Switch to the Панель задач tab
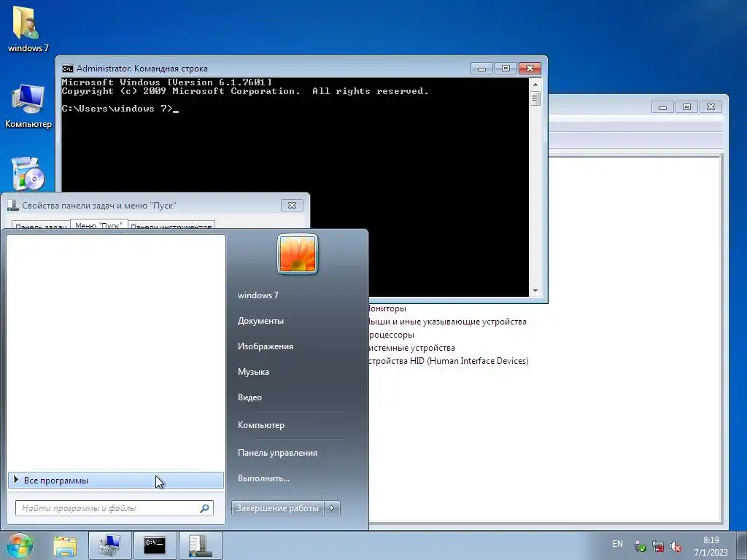Viewport: 747px width, 560px height. (x=41, y=226)
